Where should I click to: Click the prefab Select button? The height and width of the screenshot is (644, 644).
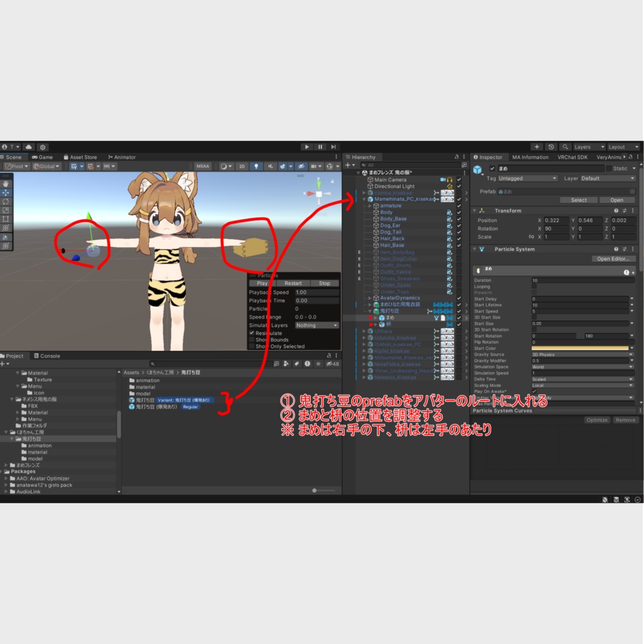(579, 200)
